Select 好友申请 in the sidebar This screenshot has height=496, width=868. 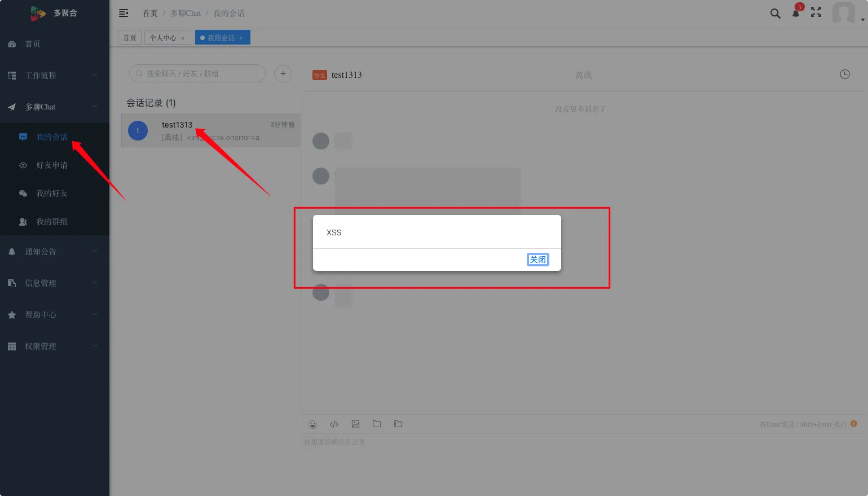point(52,165)
